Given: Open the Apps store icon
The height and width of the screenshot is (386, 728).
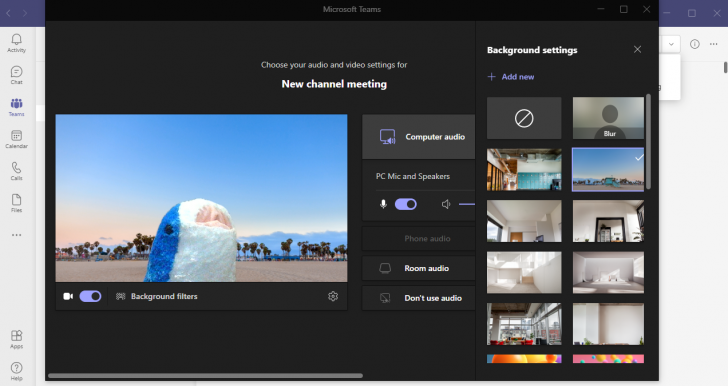Looking at the screenshot, I should click(x=16, y=339).
